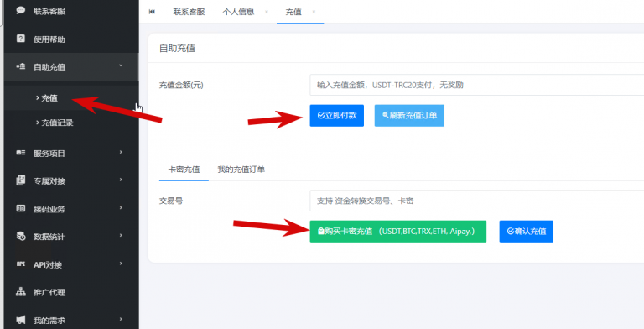Expand the API对接 sidebar section
Viewport: 644px width, 329px height.
pyautogui.click(x=71, y=264)
